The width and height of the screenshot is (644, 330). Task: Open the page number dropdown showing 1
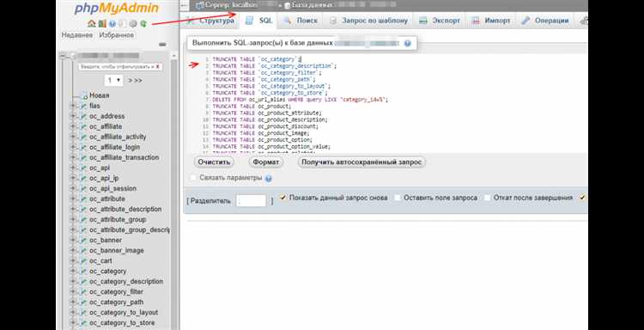[113, 80]
